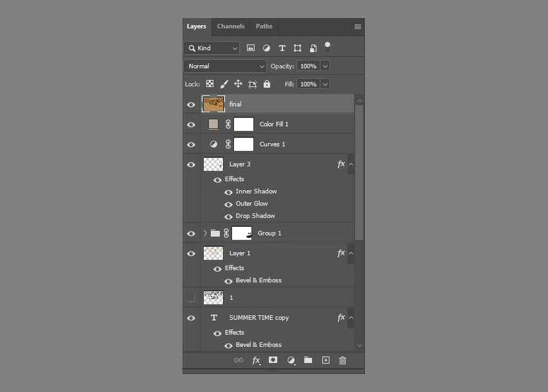Switch to the Channels tab
Viewport: 548px width, 392px height.
click(x=230, y=26)
